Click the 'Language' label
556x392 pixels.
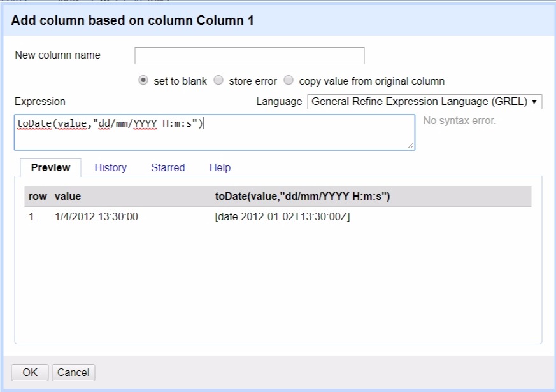pyautogui.click(x=279, y=102)
